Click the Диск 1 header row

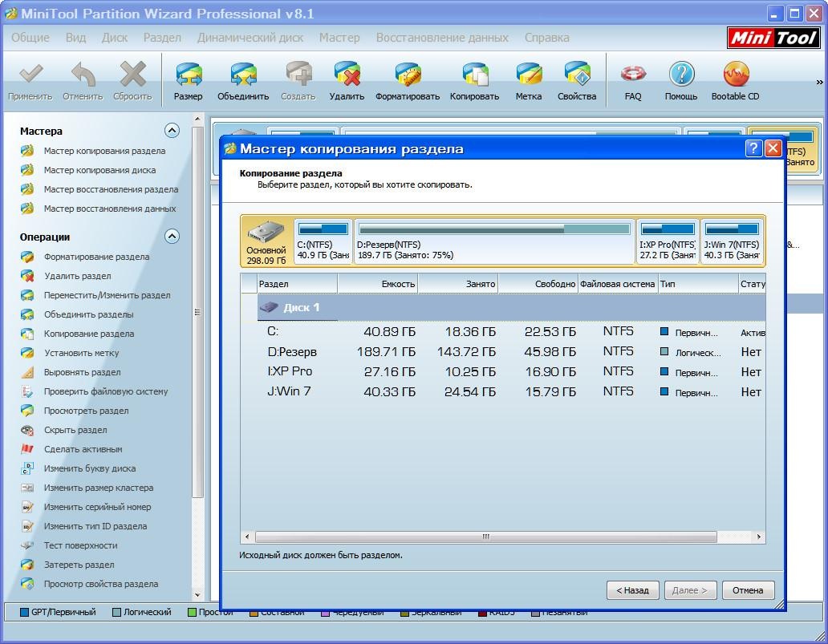pyautogui.click(x=511, y=307)
